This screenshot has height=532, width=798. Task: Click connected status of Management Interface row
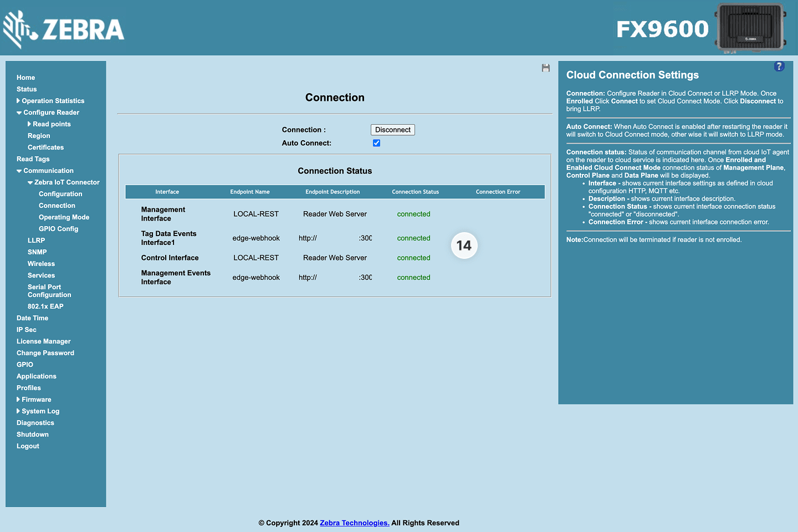[413, 214]
